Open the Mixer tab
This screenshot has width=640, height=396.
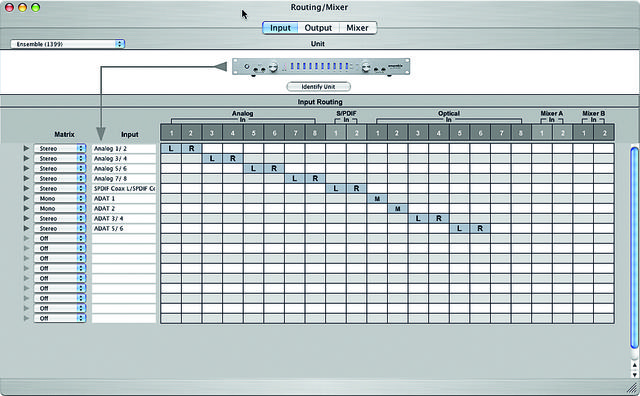tap(357, 28)
